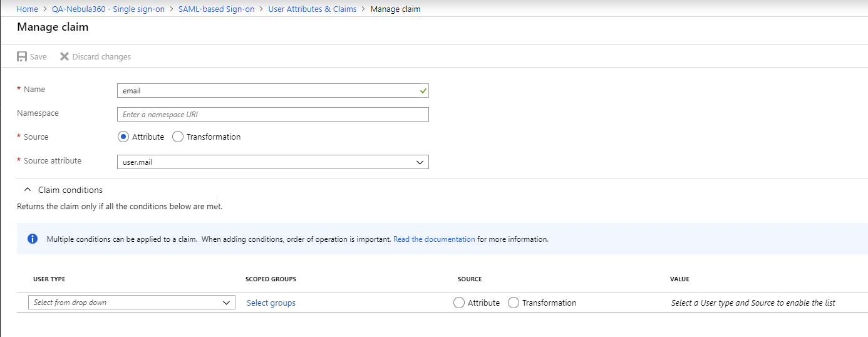Open the Read the documentation link
Screen dimensions: 868x337
tap(434, 239)
